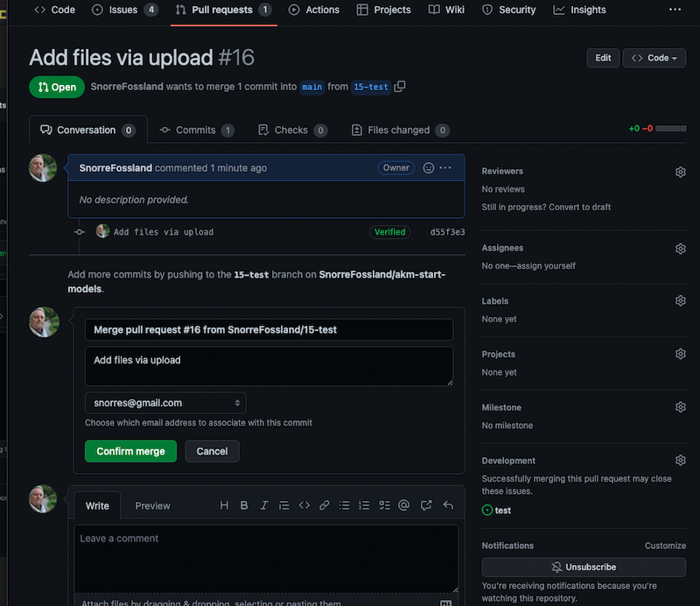Copy the head branch name icon
This screenshot has width=700, height=606.
400,86
